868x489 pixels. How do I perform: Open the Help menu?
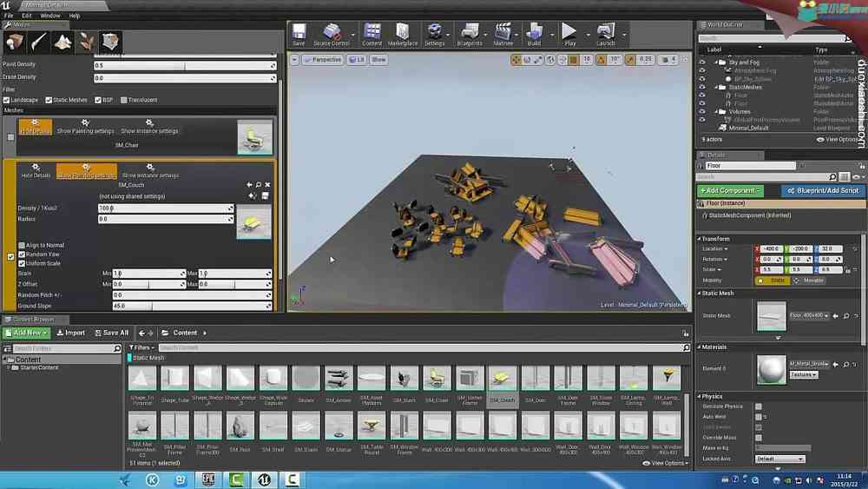tap(74, 16)
